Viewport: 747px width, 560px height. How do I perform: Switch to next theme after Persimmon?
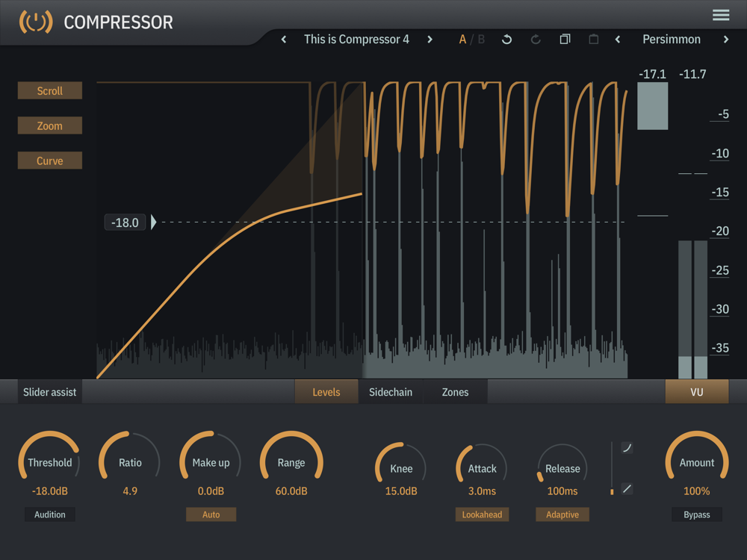coord(725,40)
